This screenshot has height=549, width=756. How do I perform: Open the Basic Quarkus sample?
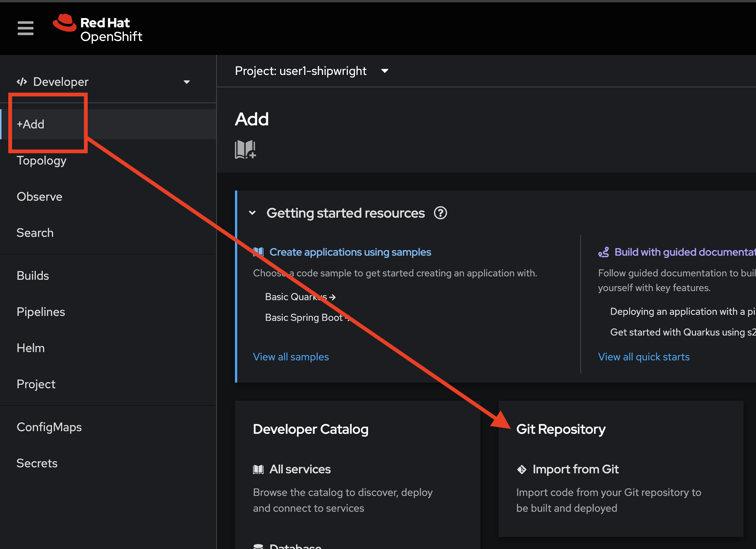coord(300,297)
